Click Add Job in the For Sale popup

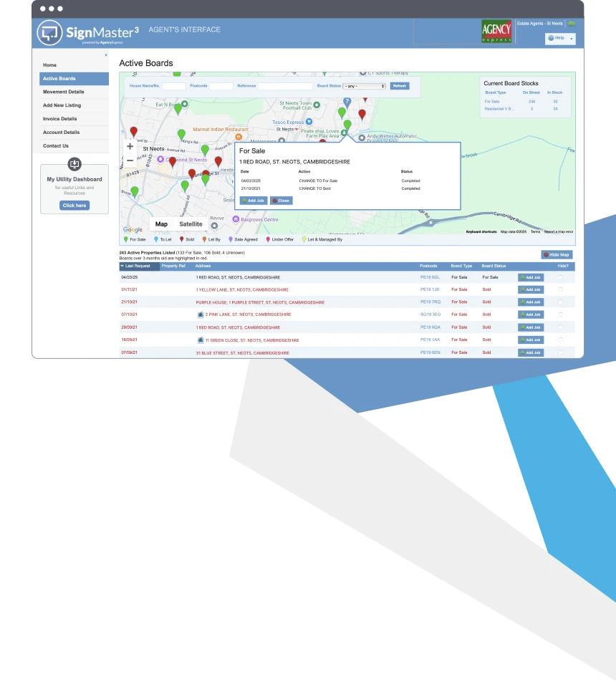click(253, 201)
